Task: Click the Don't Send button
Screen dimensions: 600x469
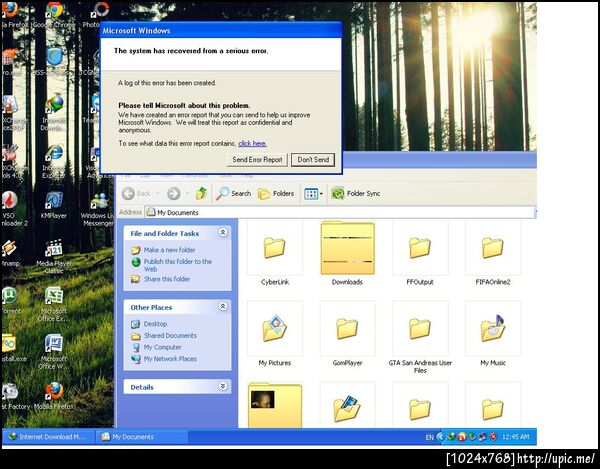Action: point(313,160)
